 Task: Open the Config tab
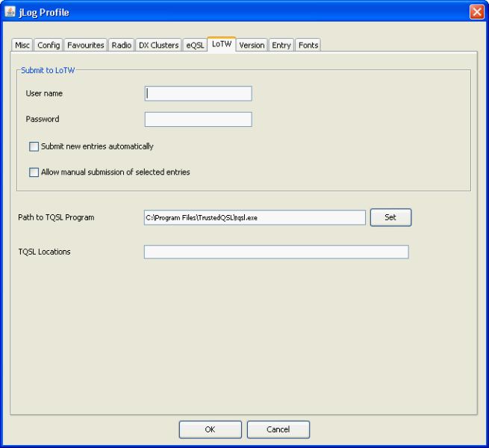[49, 46]
